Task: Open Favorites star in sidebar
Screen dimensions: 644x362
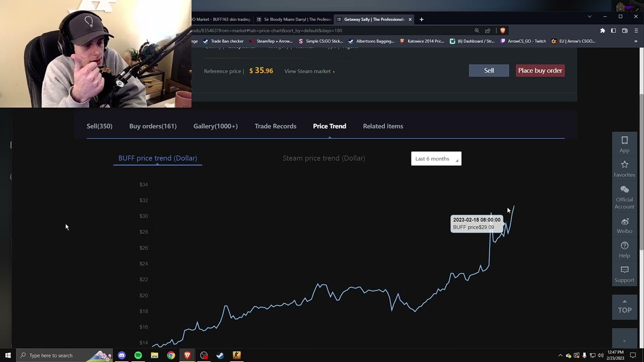Action: (x=624, y=169)
